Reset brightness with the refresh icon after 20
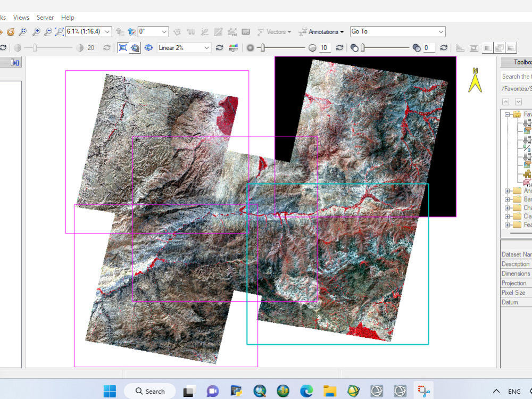The width and height of the screenshot is (532, 399). coord(106,48)
